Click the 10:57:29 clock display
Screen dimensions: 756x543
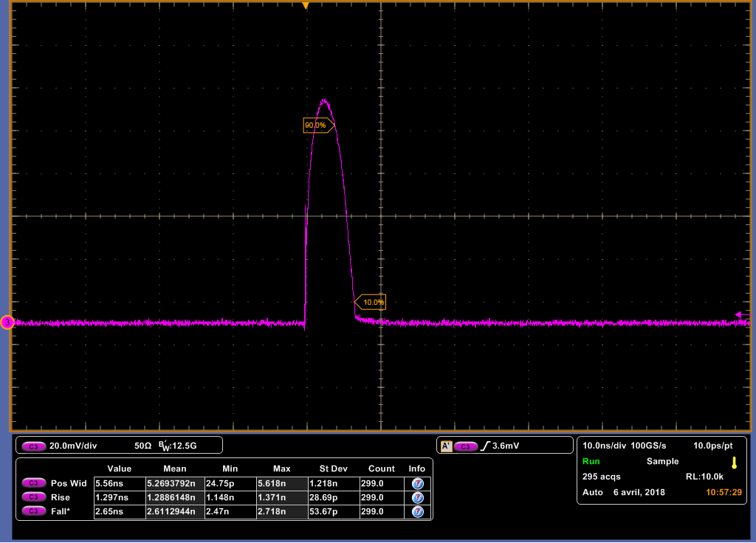(724, 491)
